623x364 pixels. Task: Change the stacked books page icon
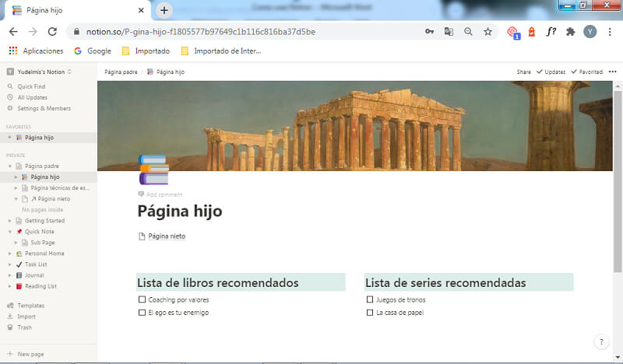pos(154,170)
